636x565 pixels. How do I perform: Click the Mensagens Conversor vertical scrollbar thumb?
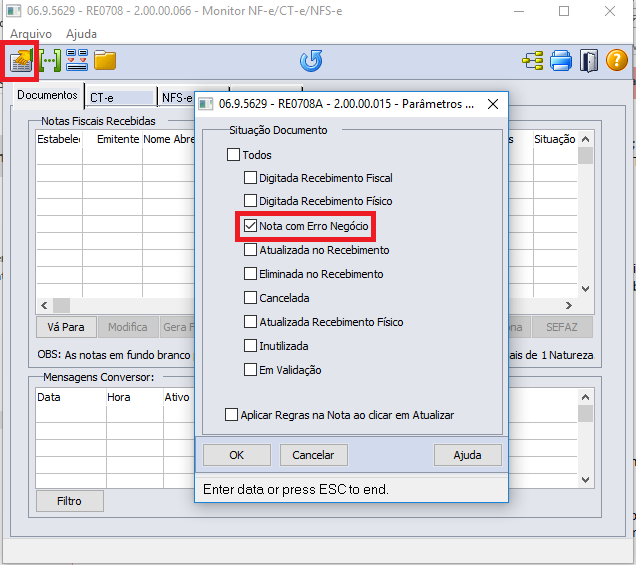coord(585,414)
